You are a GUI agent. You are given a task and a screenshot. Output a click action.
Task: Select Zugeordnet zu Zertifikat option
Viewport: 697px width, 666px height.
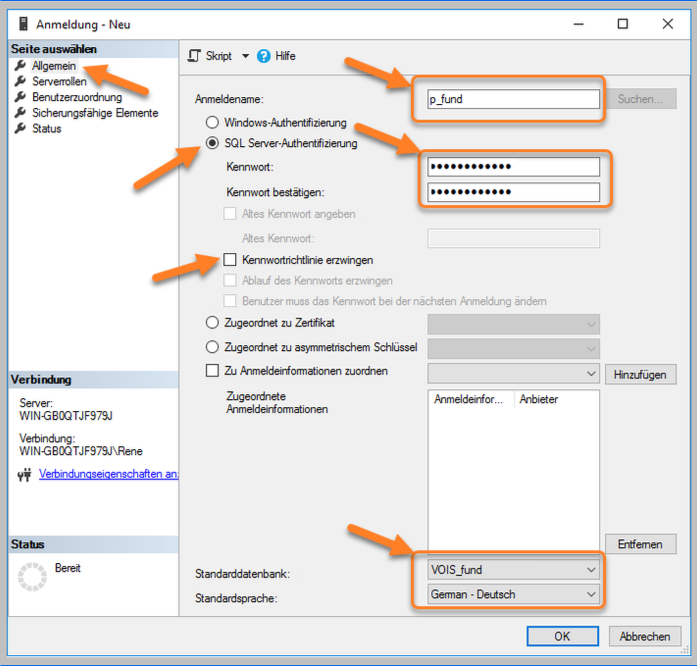tap(212, 322)
